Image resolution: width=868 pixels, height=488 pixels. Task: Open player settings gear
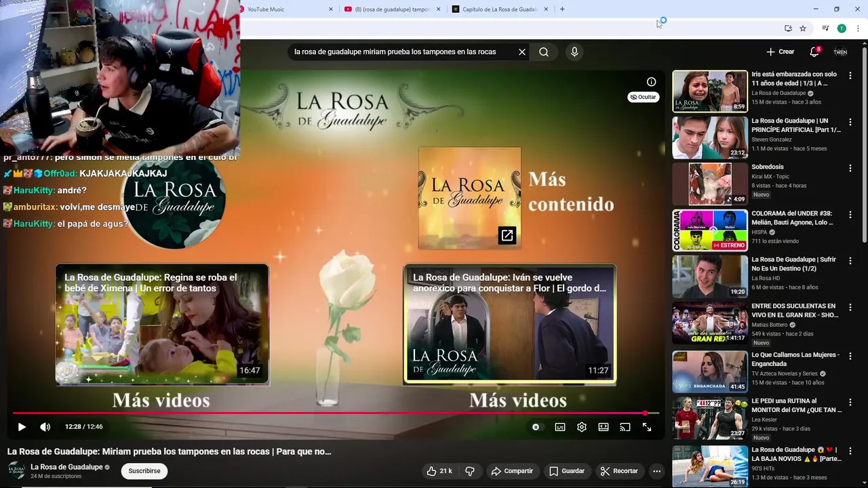(582, 427)
